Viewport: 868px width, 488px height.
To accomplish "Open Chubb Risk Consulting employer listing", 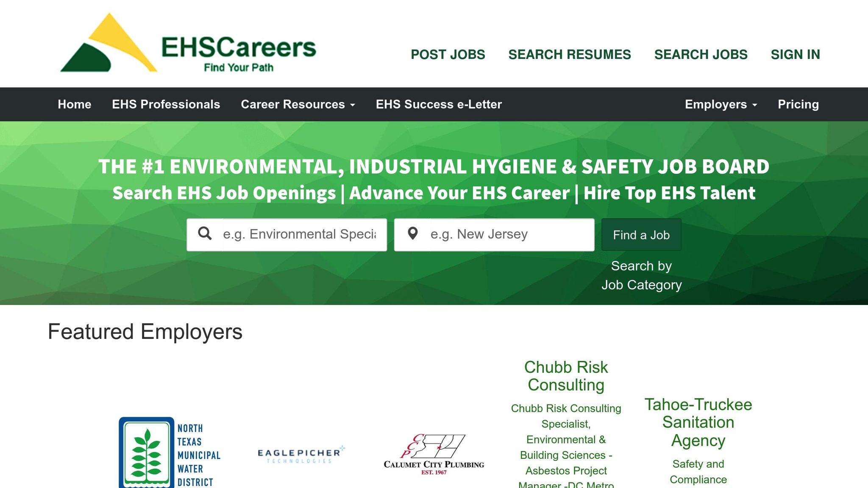I will [566, 376].
